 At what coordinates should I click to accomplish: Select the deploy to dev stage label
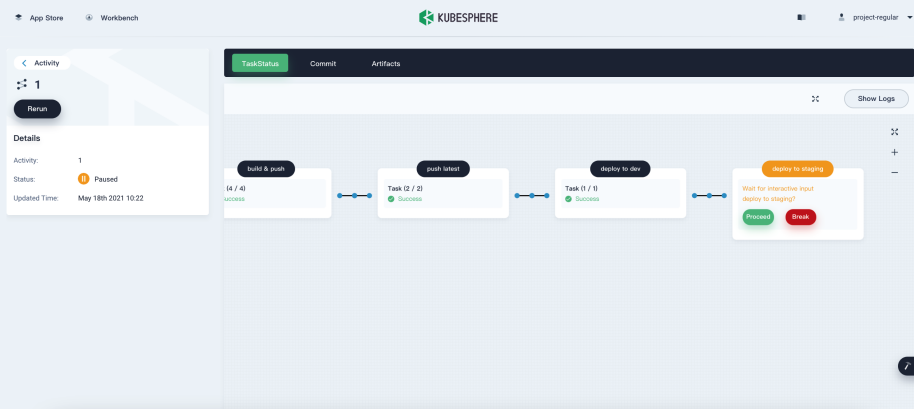coord(620,169)
